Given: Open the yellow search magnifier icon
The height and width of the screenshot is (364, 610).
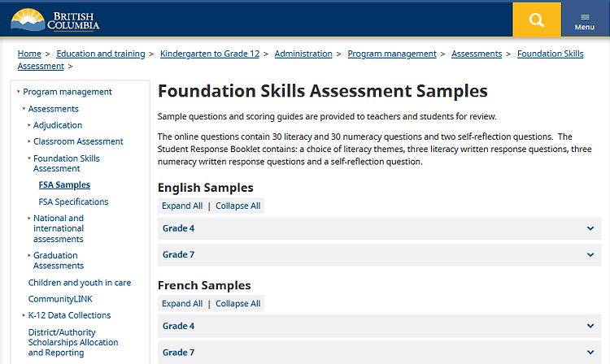Looking at the screenshot, I should point(537,19).
